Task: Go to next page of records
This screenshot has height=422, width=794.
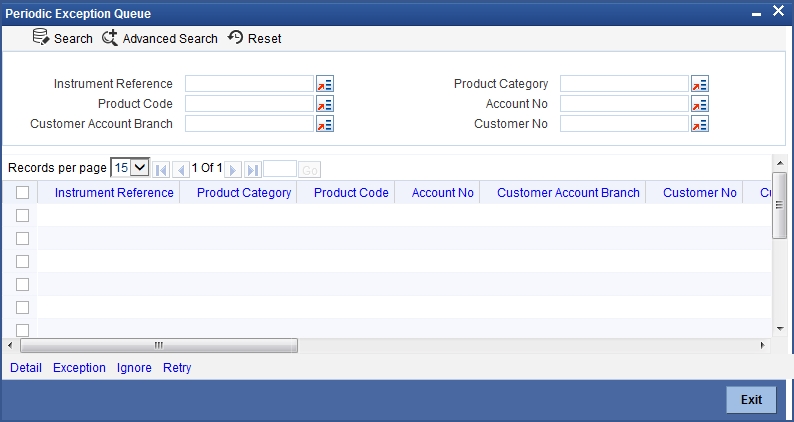Action: pos(233,170)
